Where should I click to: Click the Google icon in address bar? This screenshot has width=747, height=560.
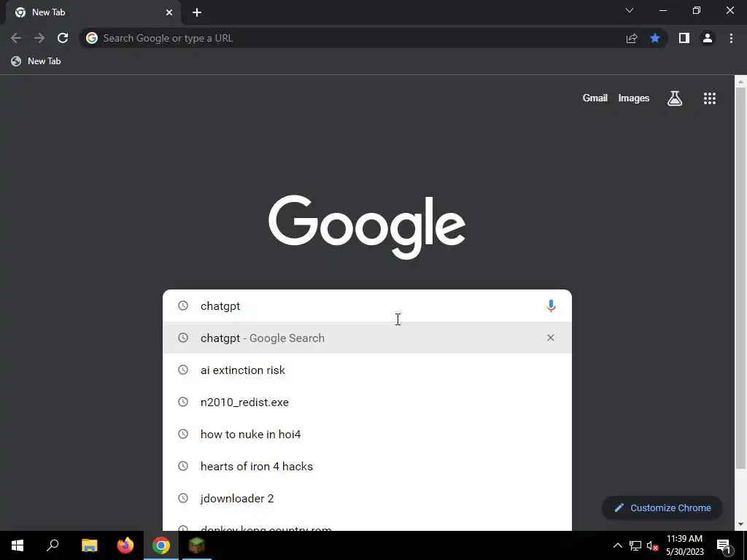[x=92, y=38]
